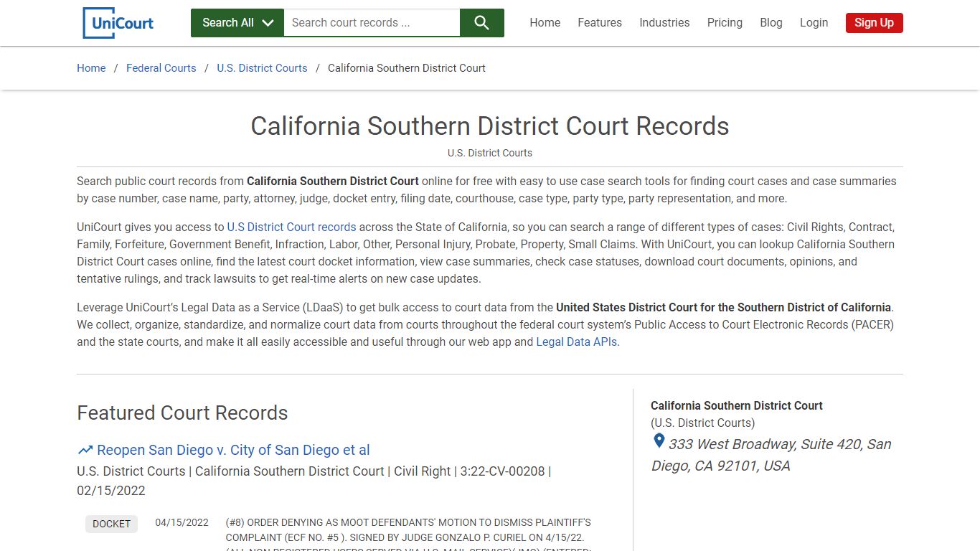980x551 pixels.
Task: Click the trending arrow icon beside Reopen San Diego
Action: [85, 451]
